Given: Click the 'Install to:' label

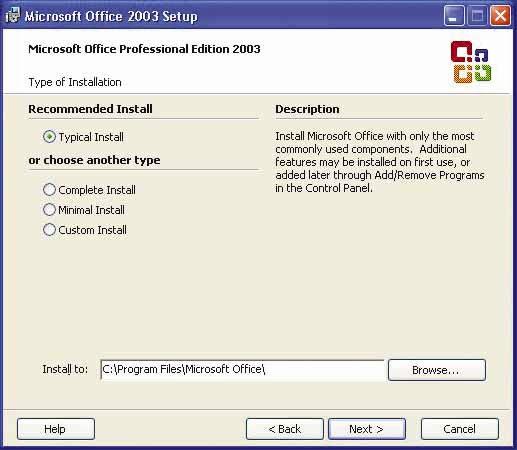Looking at the screenshot, I should 65,369.
